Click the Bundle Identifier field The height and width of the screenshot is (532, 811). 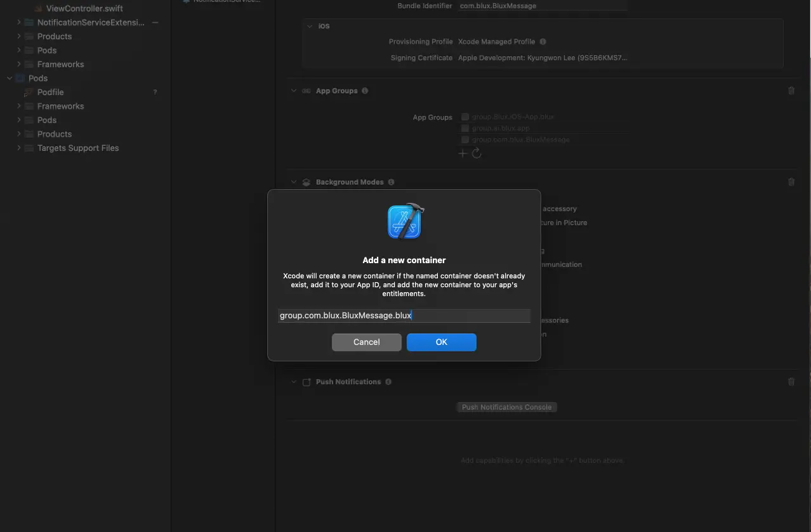coord(543,6)
